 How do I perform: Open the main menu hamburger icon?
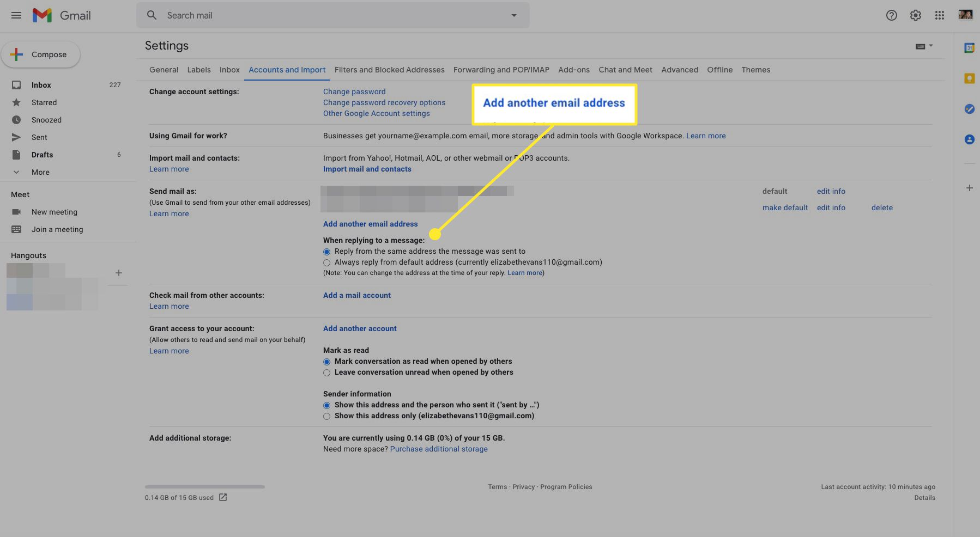[x=16, y=15]
